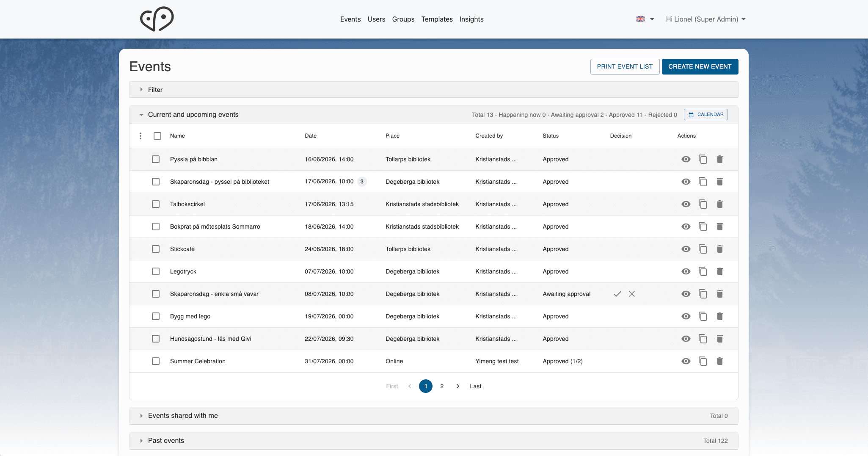Tick the checkbox for Legotryck

[x=156, y=271]
